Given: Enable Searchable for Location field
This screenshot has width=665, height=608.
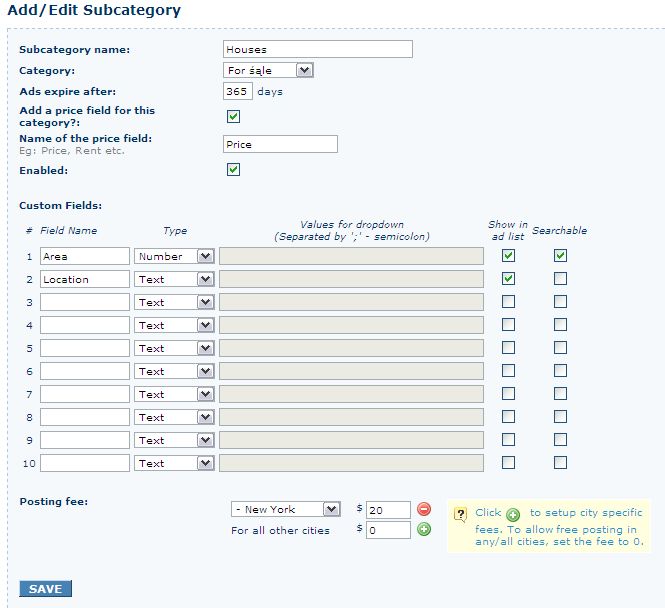Looking at the screenshot, I should 560,279.
